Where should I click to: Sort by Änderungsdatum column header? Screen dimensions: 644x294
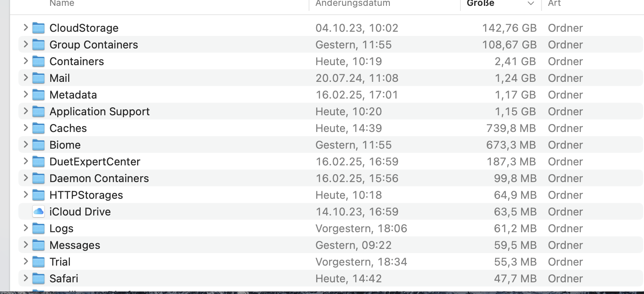pos(353,3)
